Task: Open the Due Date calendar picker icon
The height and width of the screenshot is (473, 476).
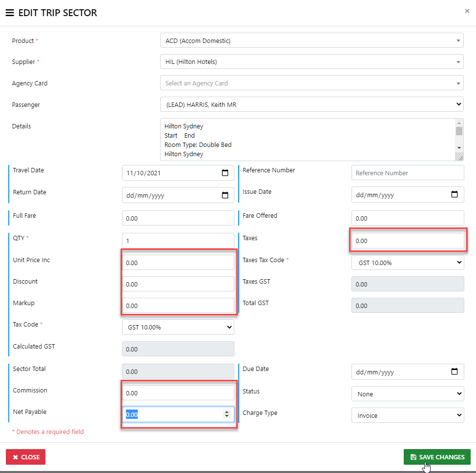Action: click(455, 371)
